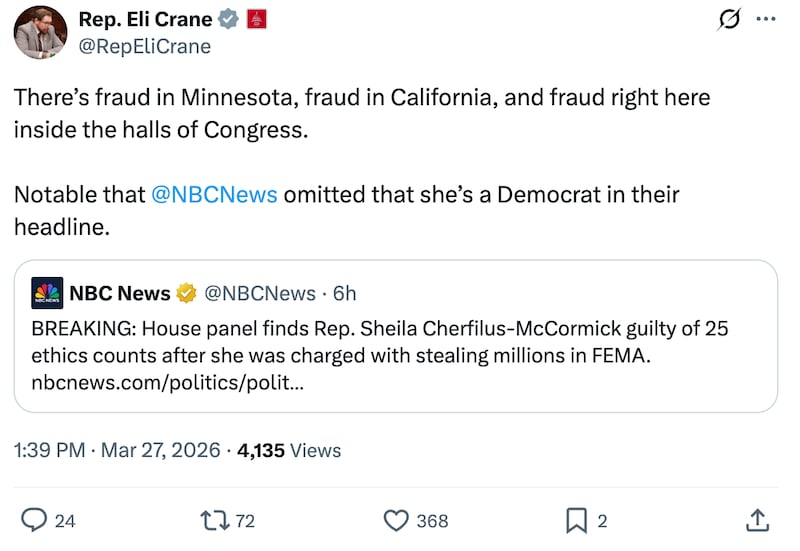Click NBC News gold verified badge
Viewport: 800px width, 551px height.
186,293
